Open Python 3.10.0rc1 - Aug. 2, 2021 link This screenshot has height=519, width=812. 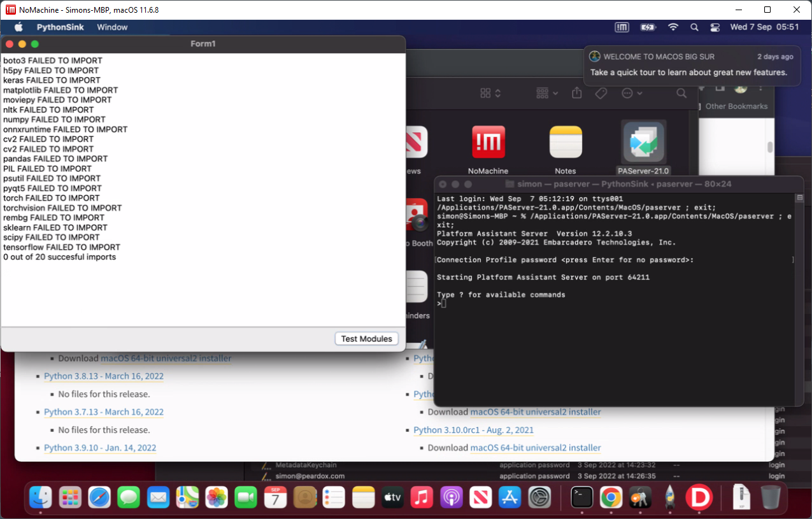click(474, 430)
